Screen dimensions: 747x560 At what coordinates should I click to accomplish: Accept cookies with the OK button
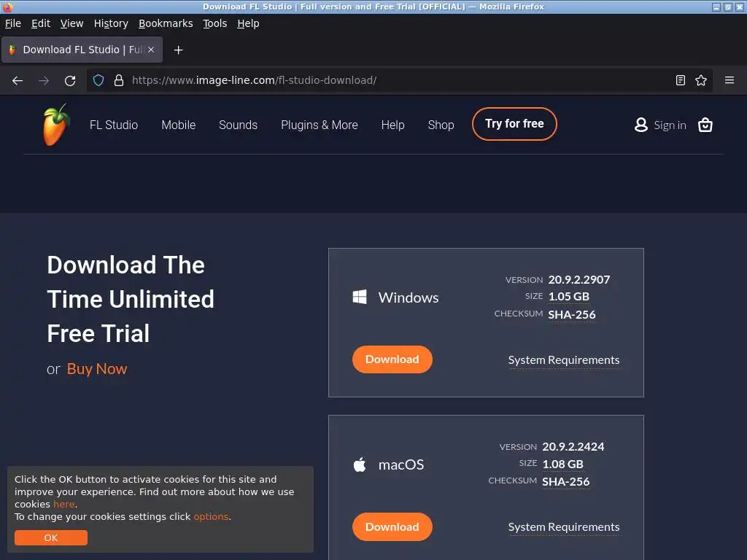(x=51, y=537)
